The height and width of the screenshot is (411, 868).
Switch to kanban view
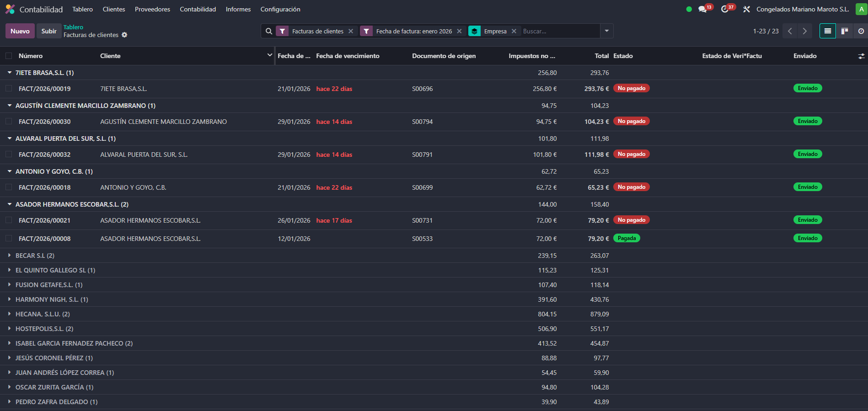[845, 31]
